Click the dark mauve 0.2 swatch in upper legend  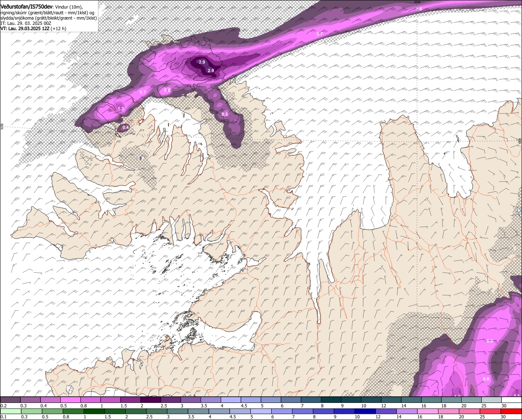tap(10, 400)
